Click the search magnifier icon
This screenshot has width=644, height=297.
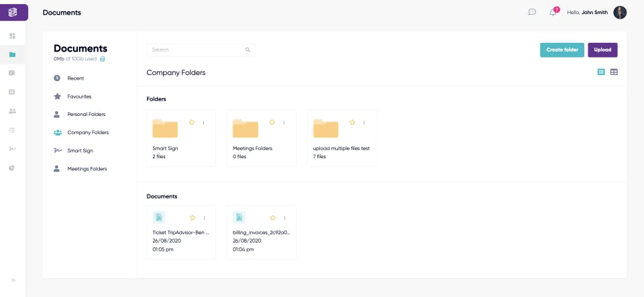tap(248, 50)
